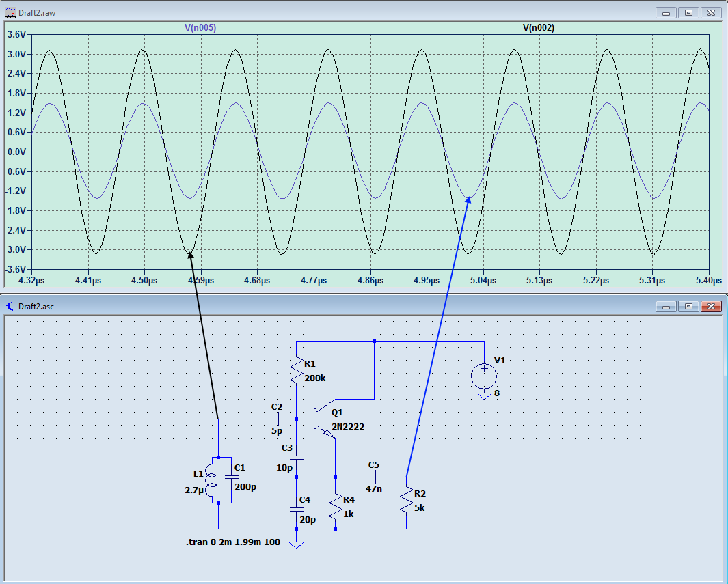Click the 200k value of R1

coord(315,378)
